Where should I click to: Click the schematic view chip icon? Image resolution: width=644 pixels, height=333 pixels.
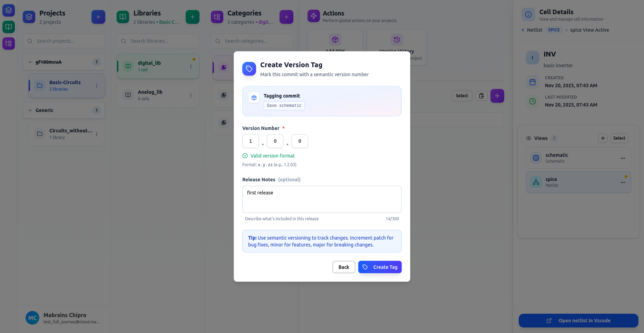click(x=536, y=158)
